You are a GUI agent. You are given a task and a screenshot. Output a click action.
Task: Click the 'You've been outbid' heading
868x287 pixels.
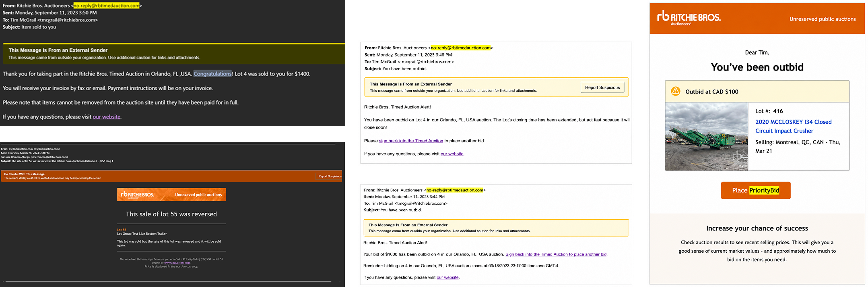[x=757, y=67]
